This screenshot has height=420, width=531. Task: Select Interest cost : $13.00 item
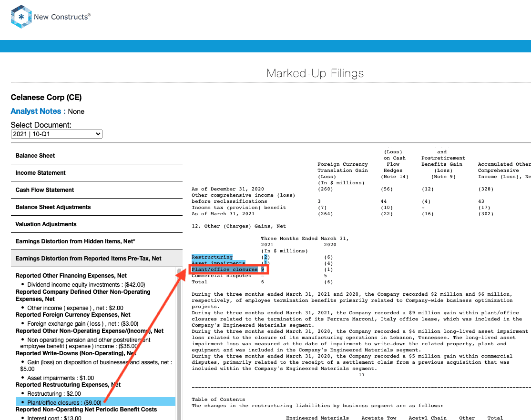coord(54,418)
